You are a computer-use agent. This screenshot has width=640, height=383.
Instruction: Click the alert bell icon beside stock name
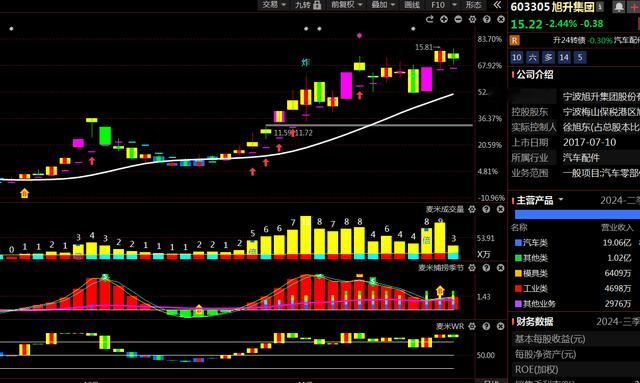point(619,7)
